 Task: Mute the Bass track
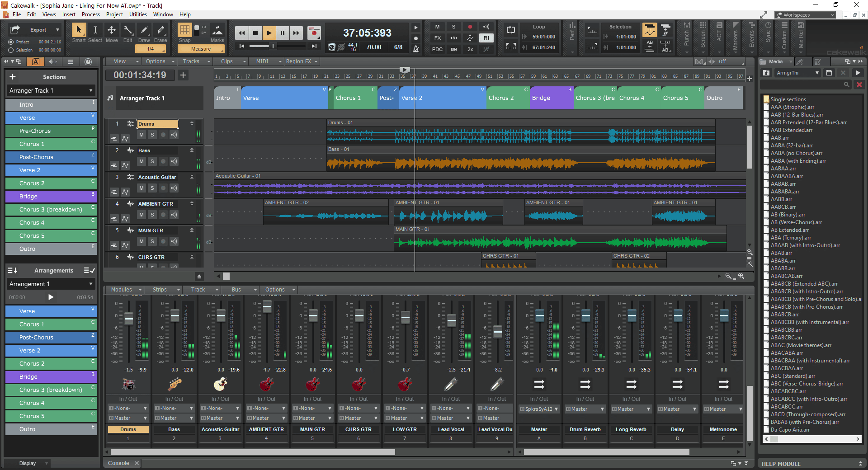click(142, 161)
